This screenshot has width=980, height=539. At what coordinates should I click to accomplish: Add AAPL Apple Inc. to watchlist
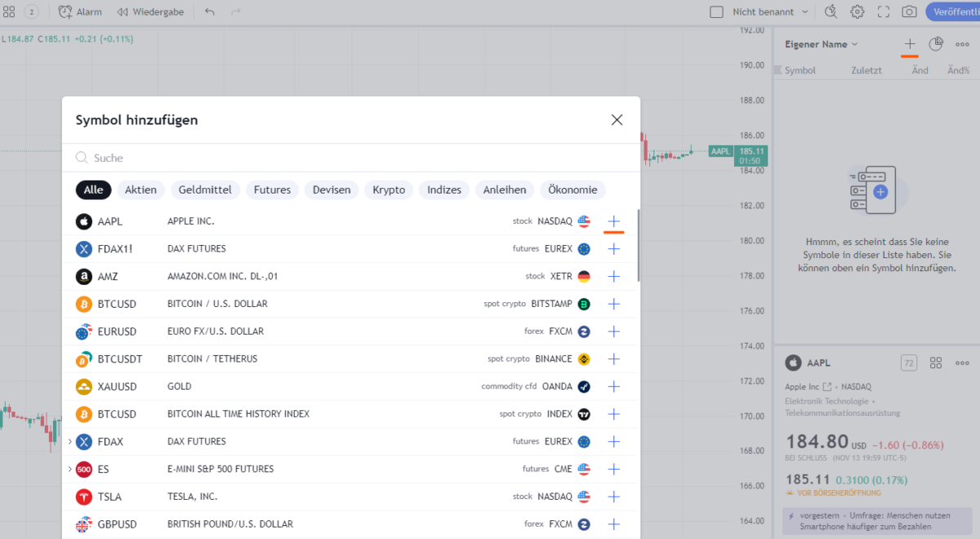[x=614, y=221]
